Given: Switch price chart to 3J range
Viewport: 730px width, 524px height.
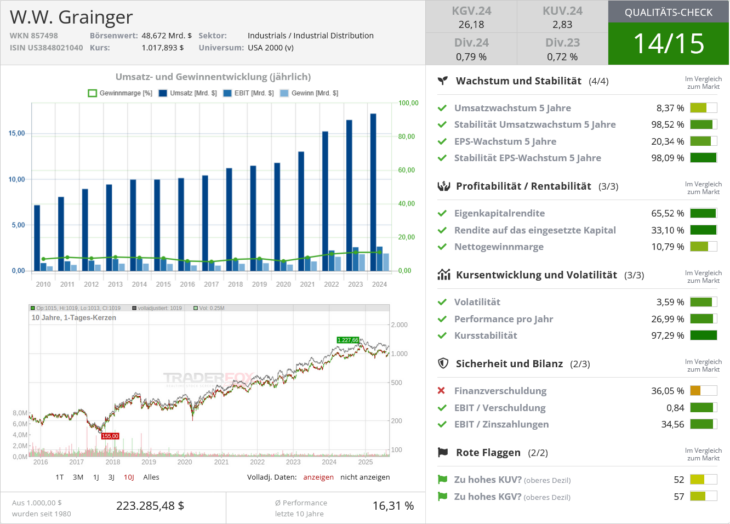Looking at the screenshot, I should click(111, 477).
